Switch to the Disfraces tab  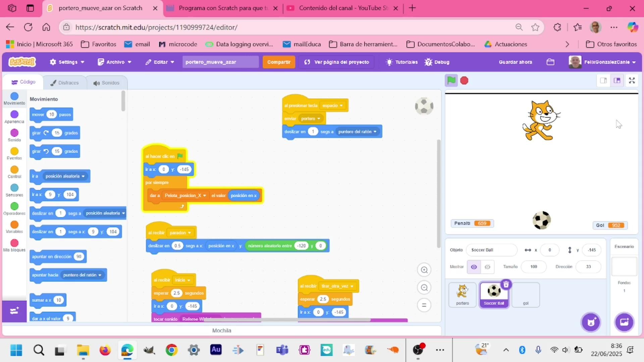[65, 83]
